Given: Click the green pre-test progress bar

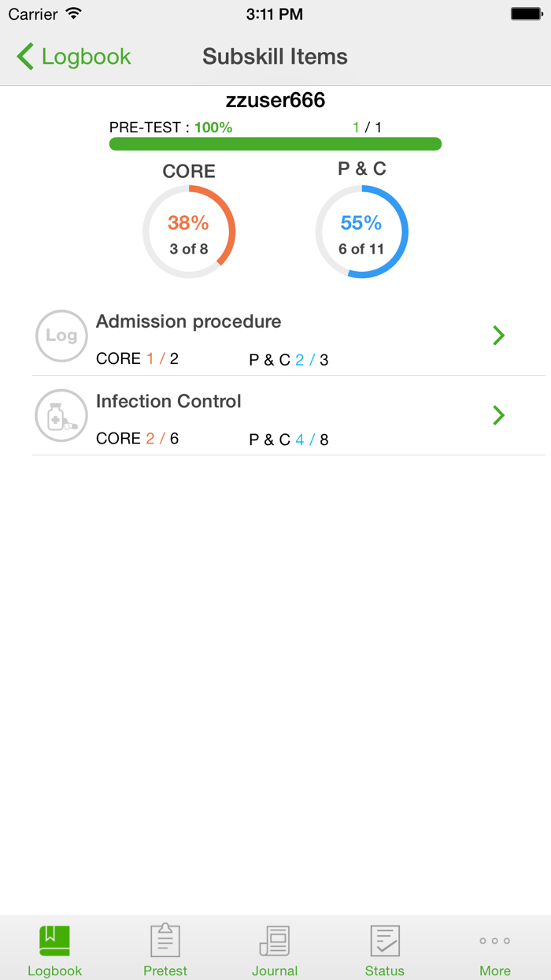Looking at the screenshot, I should (275, 144).
